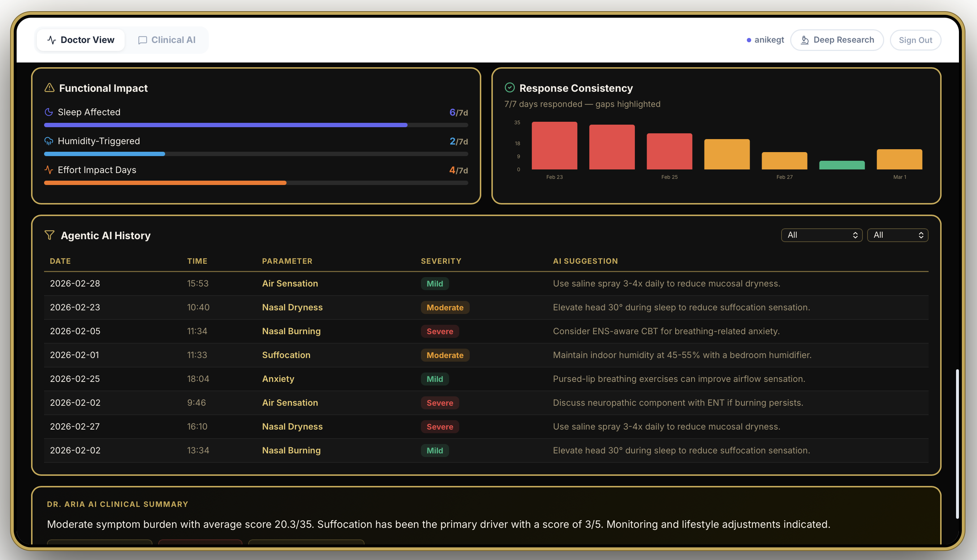Open the first All filter dropdown
Screen dimensions: 977x560
tap(821, 235)
